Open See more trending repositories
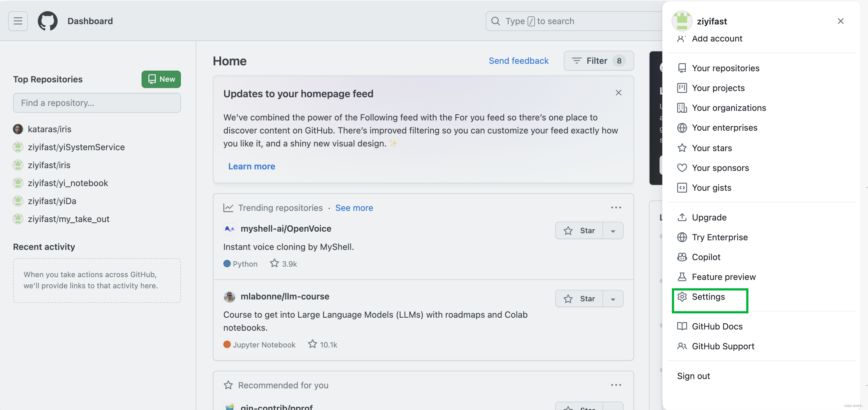Image resolution: width=868 pixels, height=410 pixels. point(354,208)
